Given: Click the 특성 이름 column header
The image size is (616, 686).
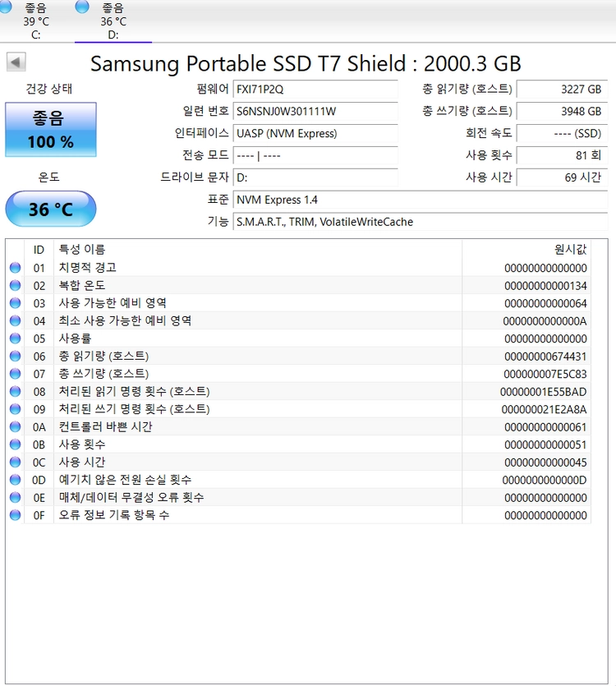Looking at the screenshot, I should (258, 250).
